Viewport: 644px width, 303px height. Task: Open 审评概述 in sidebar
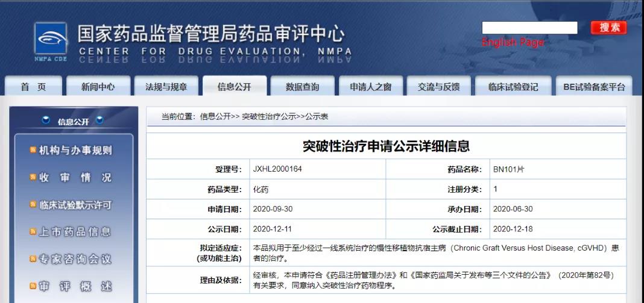tap(75, 287)
